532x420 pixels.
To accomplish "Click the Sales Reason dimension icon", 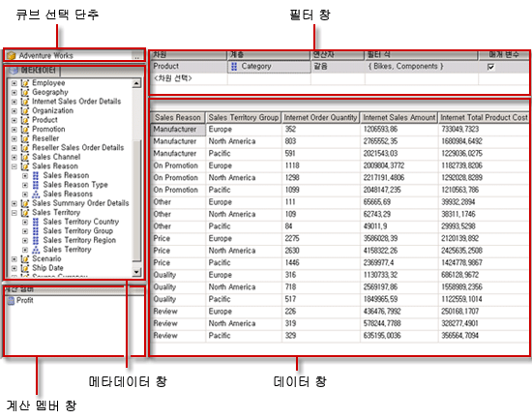I will point(25,166).
